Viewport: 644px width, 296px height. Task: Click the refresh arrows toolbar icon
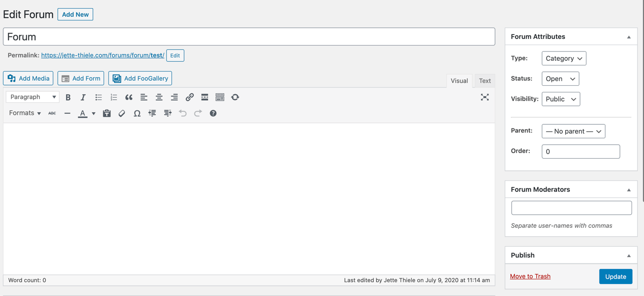click(235, 97)
